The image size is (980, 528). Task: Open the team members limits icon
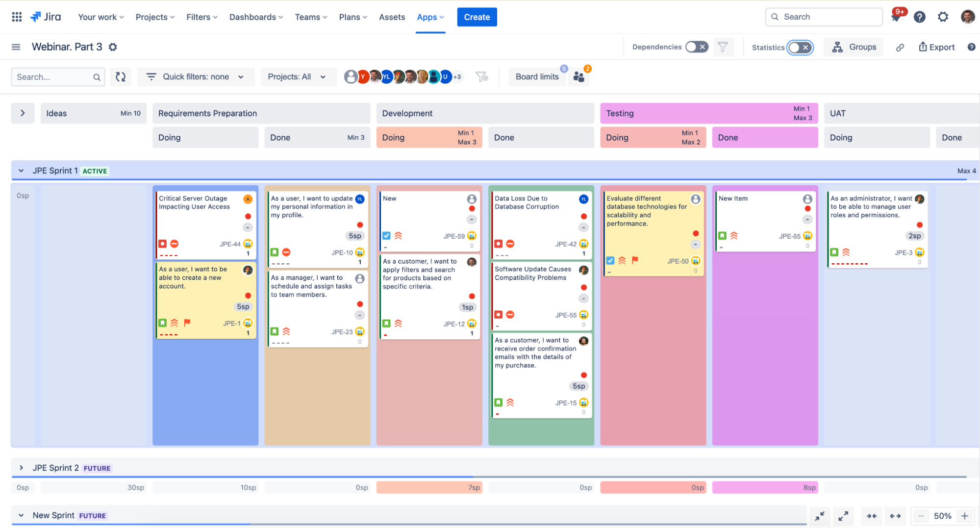point(579,77)
